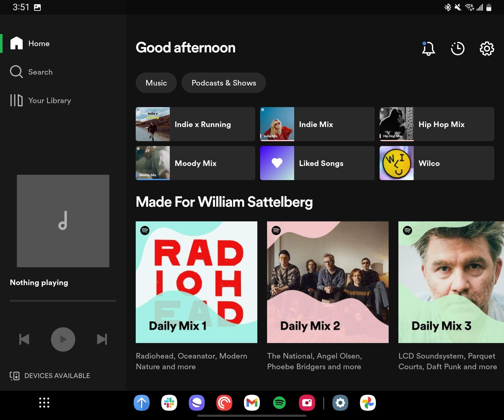The image size is (504, 420).
Task: Open recently played history
Action: coord(457,48)
